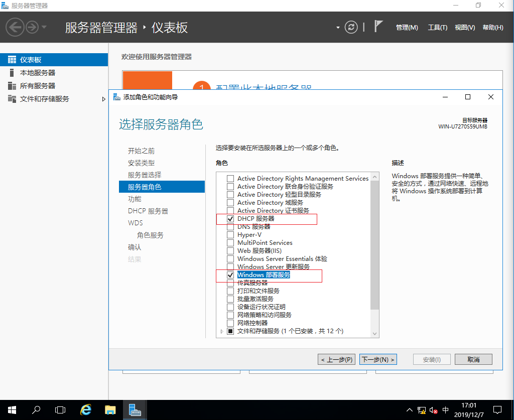Select 仪表板 in the left sidebar
The image size is (514, 420).
pyautogui.click(x=54, y=60)
